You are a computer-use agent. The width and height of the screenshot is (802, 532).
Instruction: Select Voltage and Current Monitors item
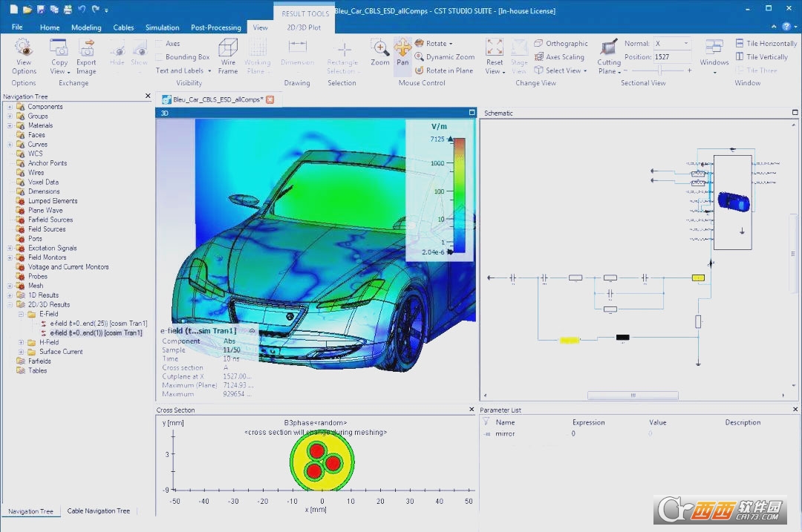[x=68, y=267]
